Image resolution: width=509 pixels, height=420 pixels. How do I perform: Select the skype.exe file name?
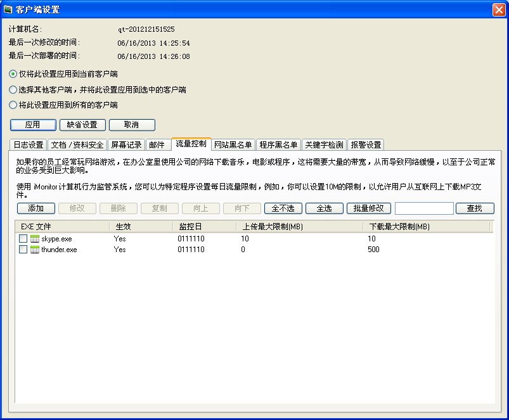pos(56,239)
